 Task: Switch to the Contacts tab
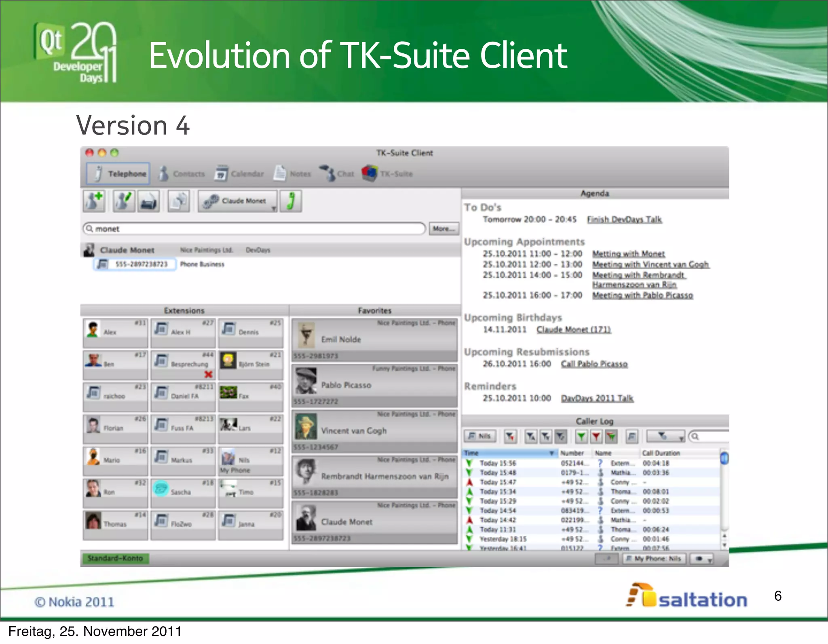tap(182, 174)
